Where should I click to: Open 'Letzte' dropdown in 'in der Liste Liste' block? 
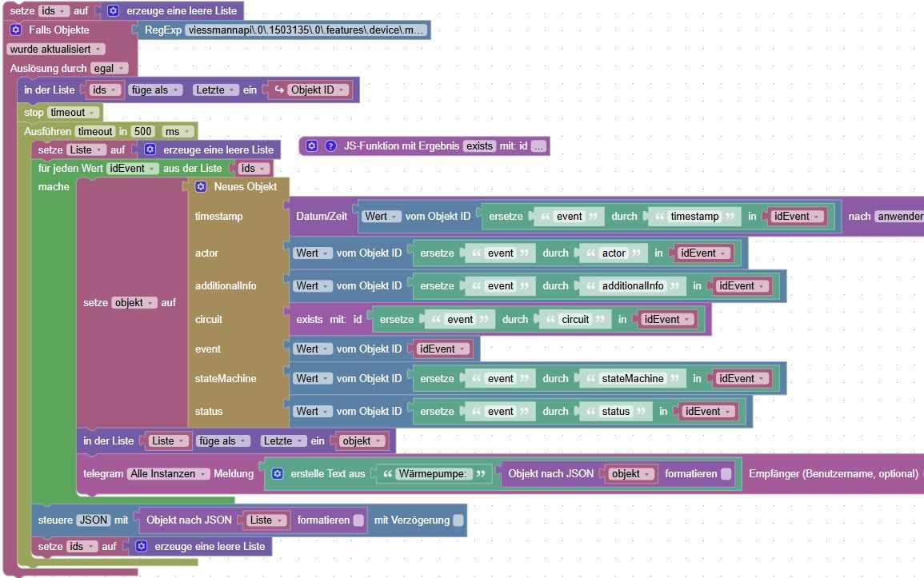tap(283, 440)
